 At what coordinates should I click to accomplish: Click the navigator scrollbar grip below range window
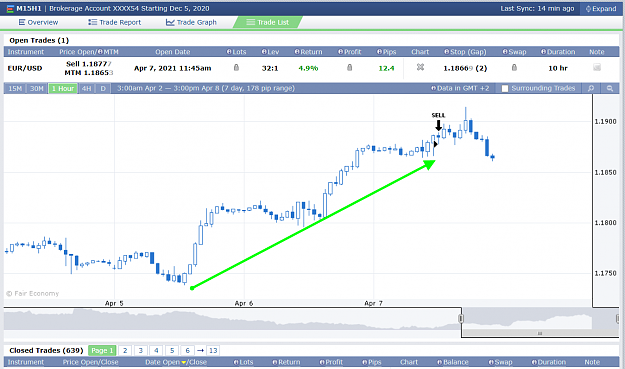point(540,333)
